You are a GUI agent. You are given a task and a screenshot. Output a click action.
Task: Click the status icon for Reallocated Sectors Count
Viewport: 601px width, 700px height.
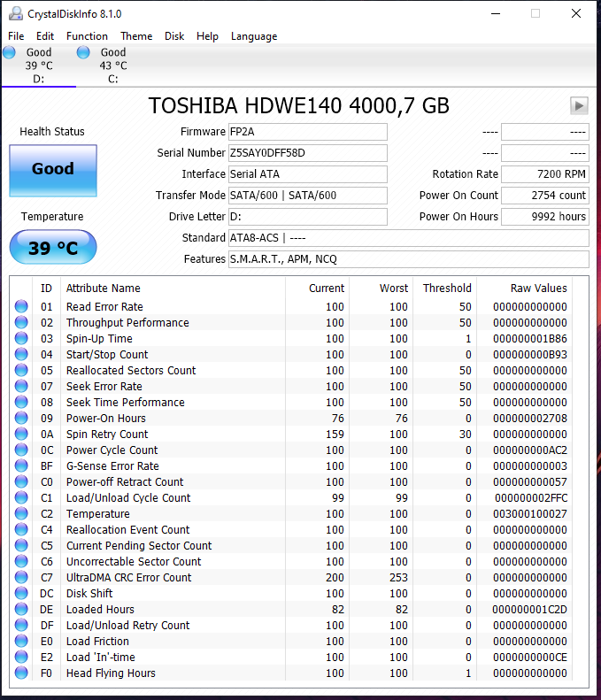point(21,370)
